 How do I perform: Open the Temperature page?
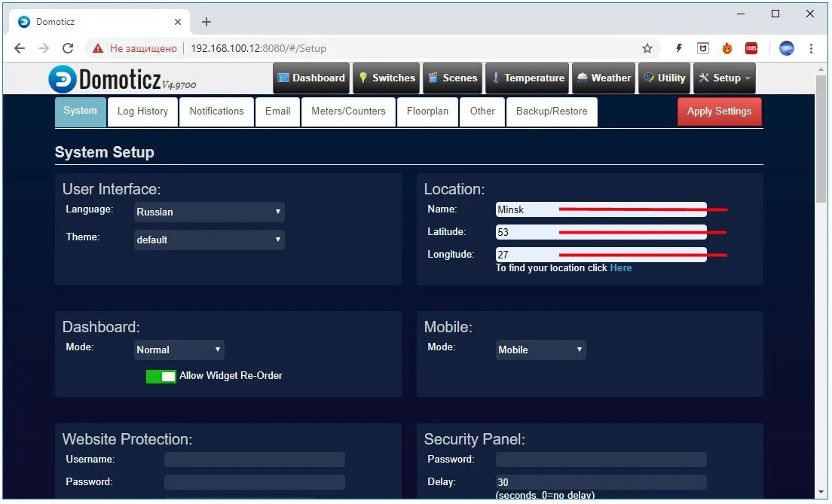[x=528, y=78]
